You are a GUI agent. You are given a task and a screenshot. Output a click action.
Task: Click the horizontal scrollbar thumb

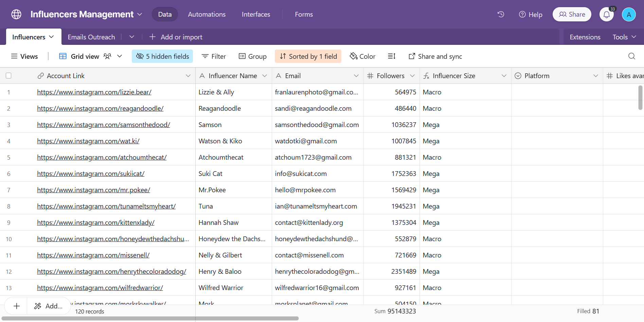click(x=150, y=319)
